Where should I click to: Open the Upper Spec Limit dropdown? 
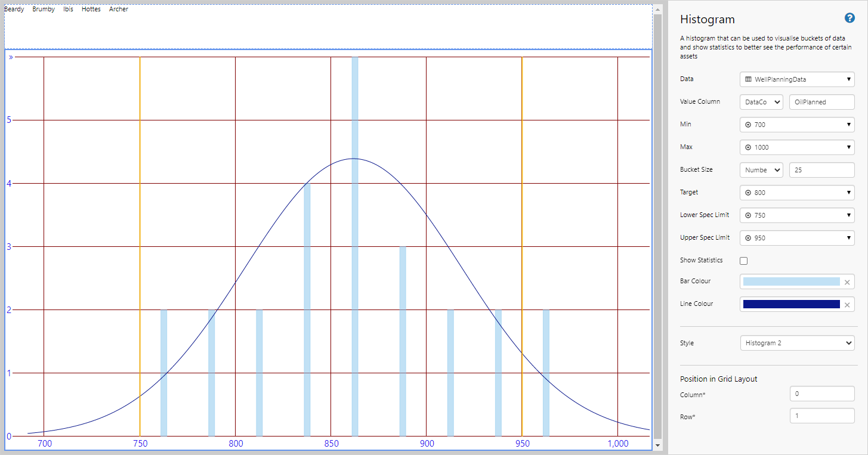(x=797, y=238)
